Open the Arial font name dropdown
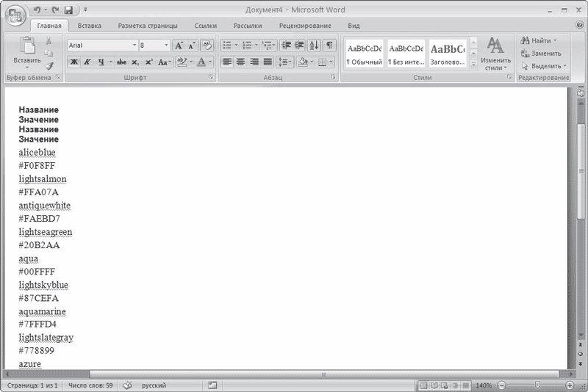This screenshot has height=392, width=588. coord(135,46)
